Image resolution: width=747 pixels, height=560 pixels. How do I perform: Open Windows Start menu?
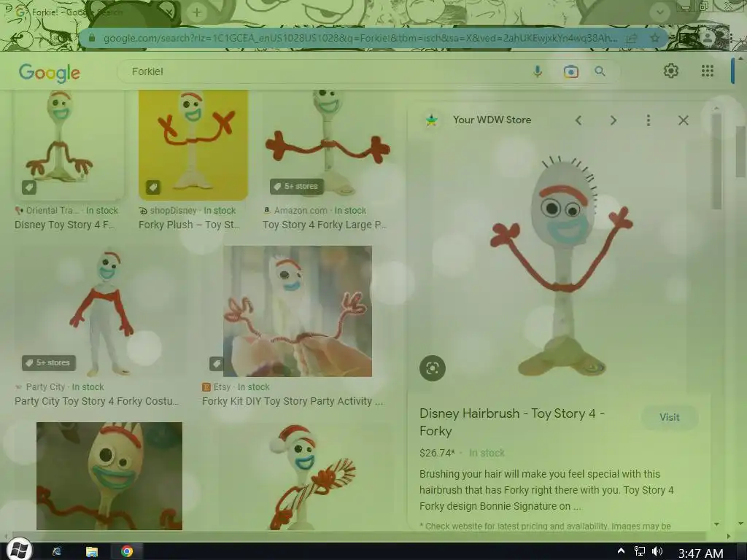point(18,550)
